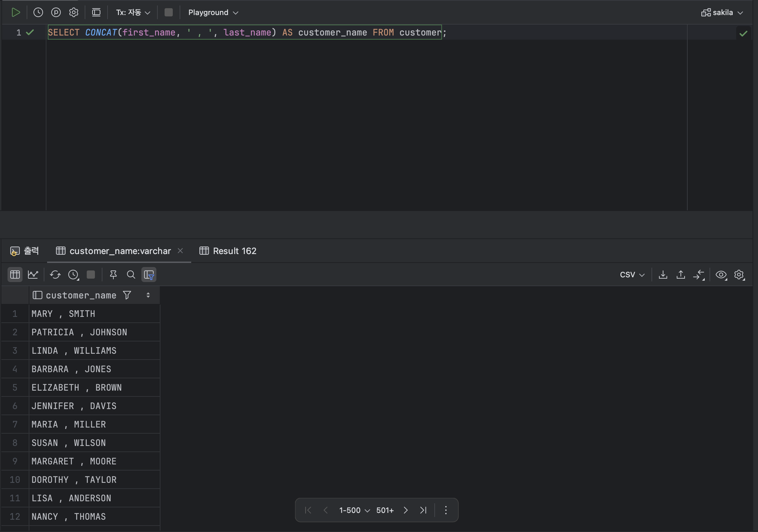This screenshot has width=758, height=532.
Task: Open query history clock icon
Action: 38,13
